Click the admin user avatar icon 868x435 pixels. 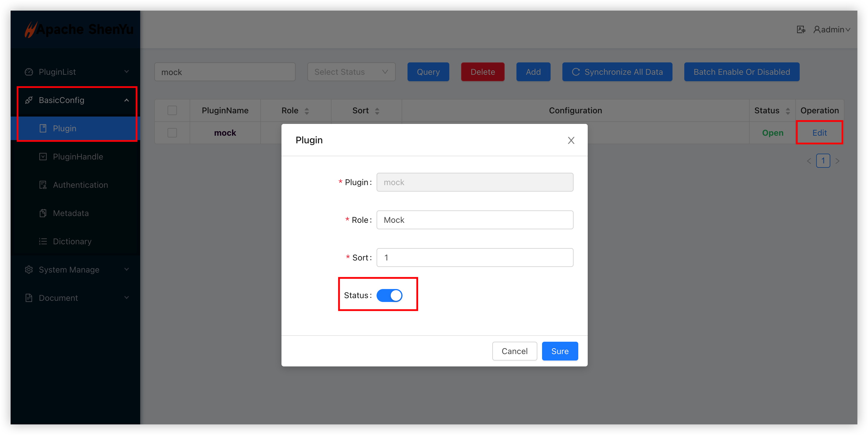coord(816,30)
